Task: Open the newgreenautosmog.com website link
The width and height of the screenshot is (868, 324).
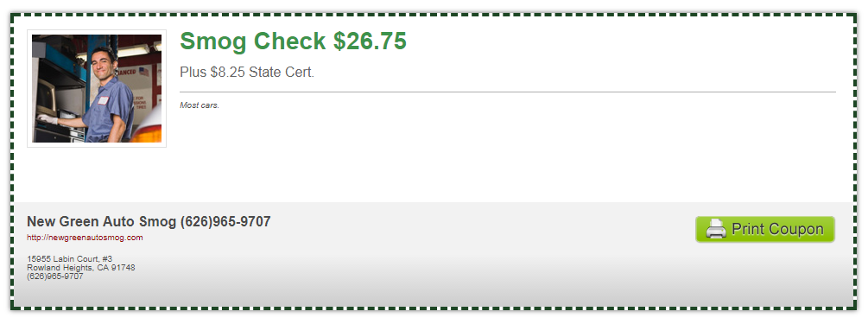Action: [85, 238]
